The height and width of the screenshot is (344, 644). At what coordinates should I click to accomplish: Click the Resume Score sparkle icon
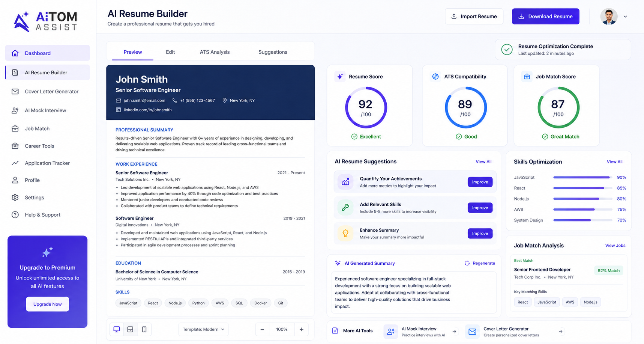pyautogui.click(x=340, y=77)
